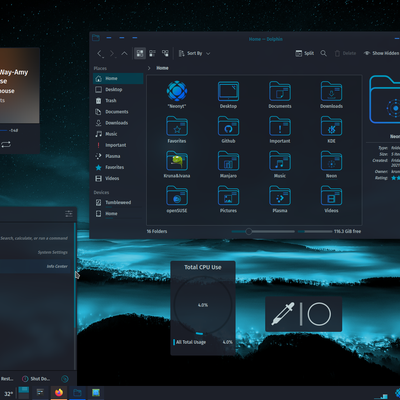Click the large folder preview in info panel
Image resolution: width=400 pixels, height=400 pixels.
click(x=385, y=99)
